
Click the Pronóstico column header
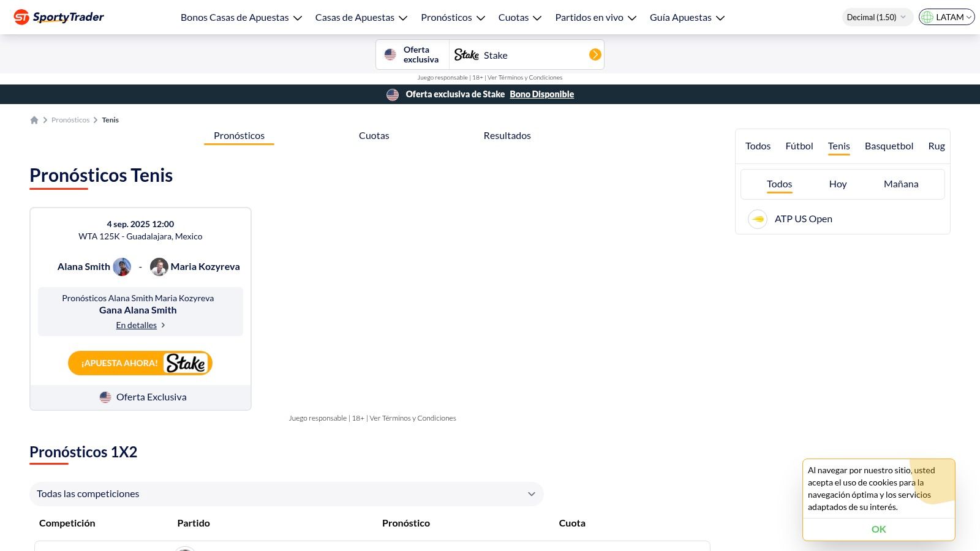pos(406,523)
